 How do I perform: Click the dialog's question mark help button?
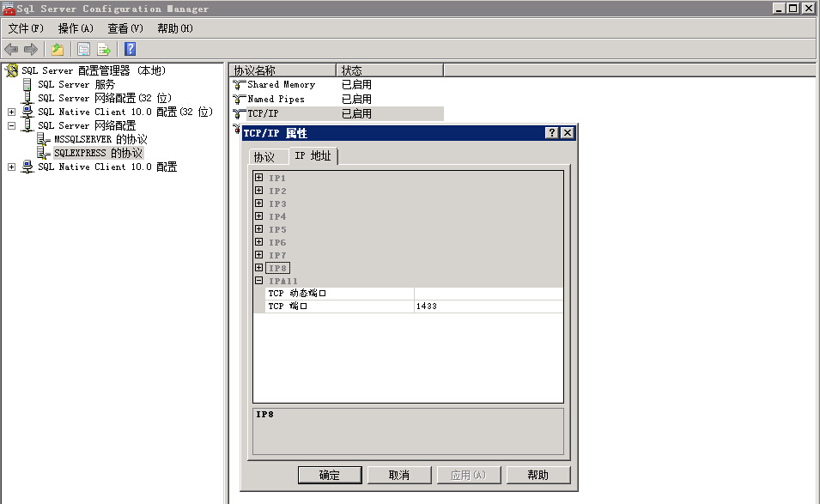click(x=552, y=133)
